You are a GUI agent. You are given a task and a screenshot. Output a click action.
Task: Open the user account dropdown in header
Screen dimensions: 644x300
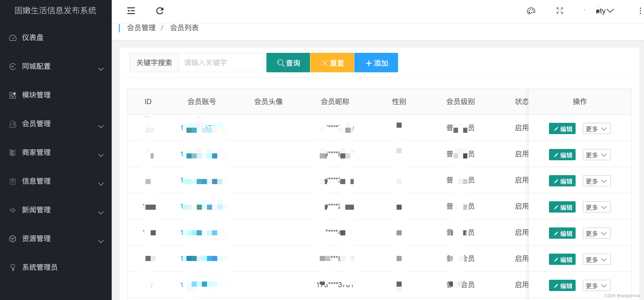[605, 11]
